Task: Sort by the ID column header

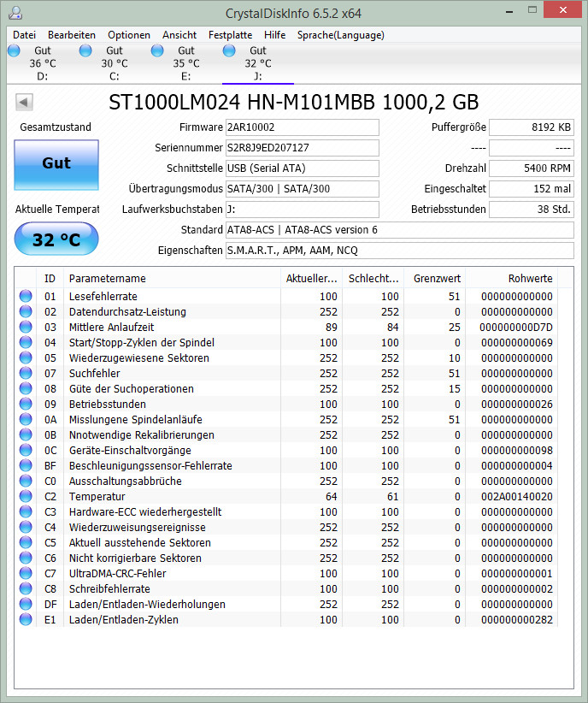Action: click(x=50, y=279)
